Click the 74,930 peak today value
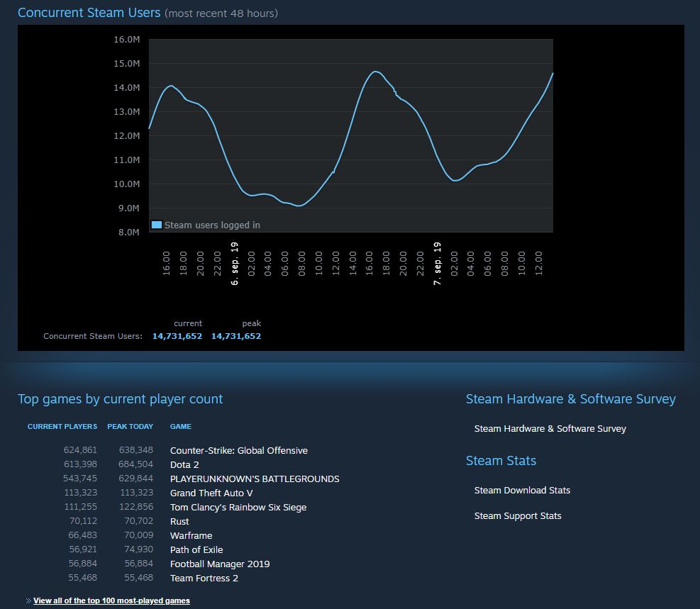 [139, 549]
